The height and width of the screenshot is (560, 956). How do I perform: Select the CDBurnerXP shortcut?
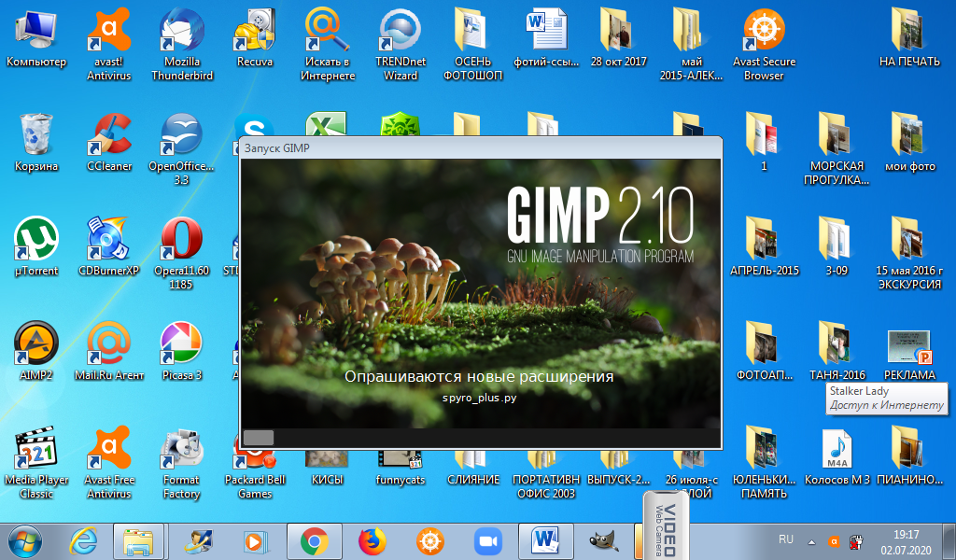(109, 246)
